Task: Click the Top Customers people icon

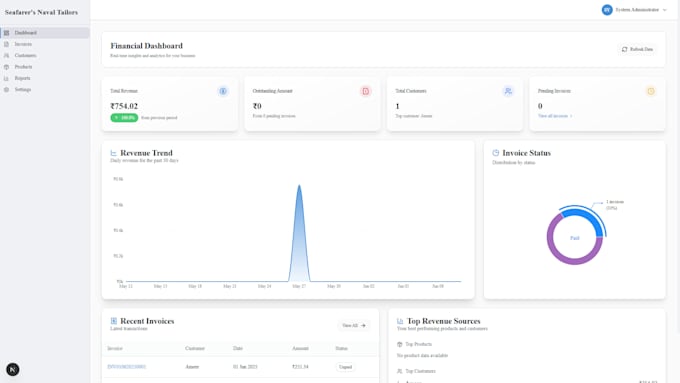Action: click(399, 371)
